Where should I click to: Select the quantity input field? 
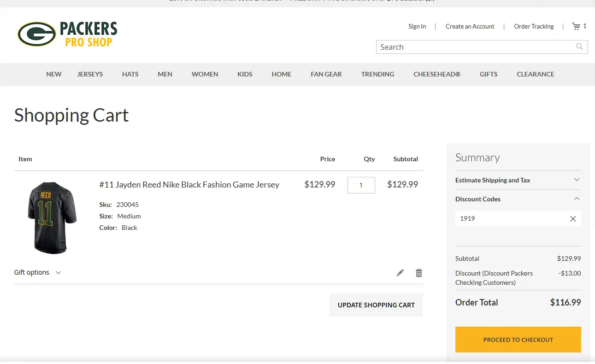pyautogui.click(x=361, y=185)
